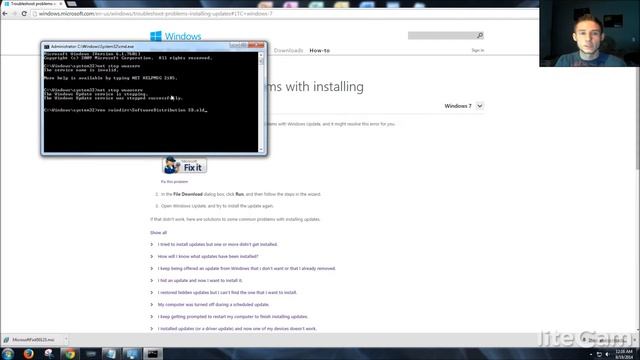Expand 'My computer was turned off during a scheduled update'
The image size is (640, 360).
[x=213, y=304]
